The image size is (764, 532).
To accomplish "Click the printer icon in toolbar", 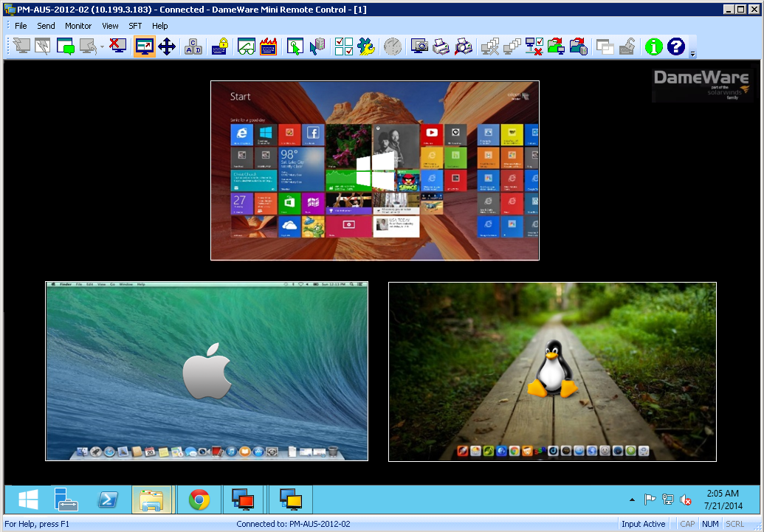I will pyautogui.click(x=441, y=46).
